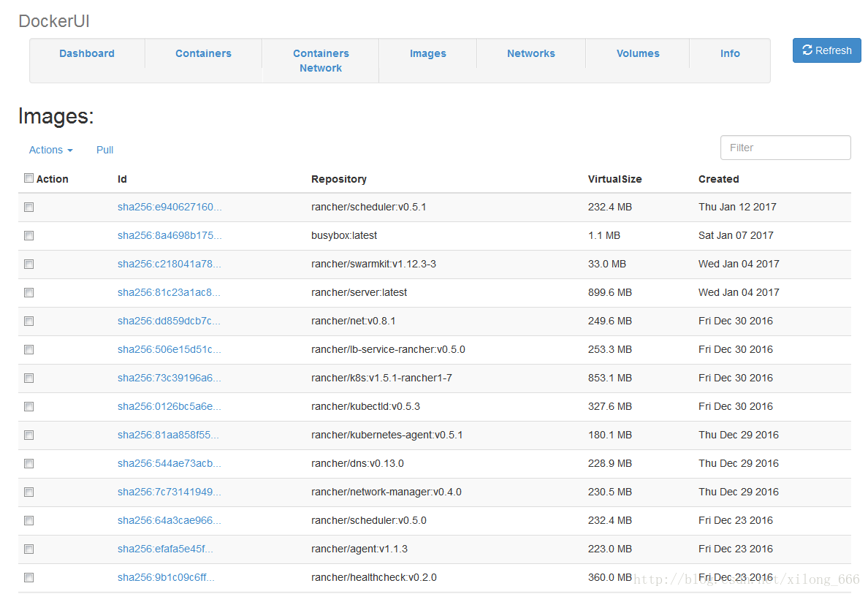Check the rancher/server:latest row checkbox
Viewport: 868px width, 594px height.
pos(28,292)
